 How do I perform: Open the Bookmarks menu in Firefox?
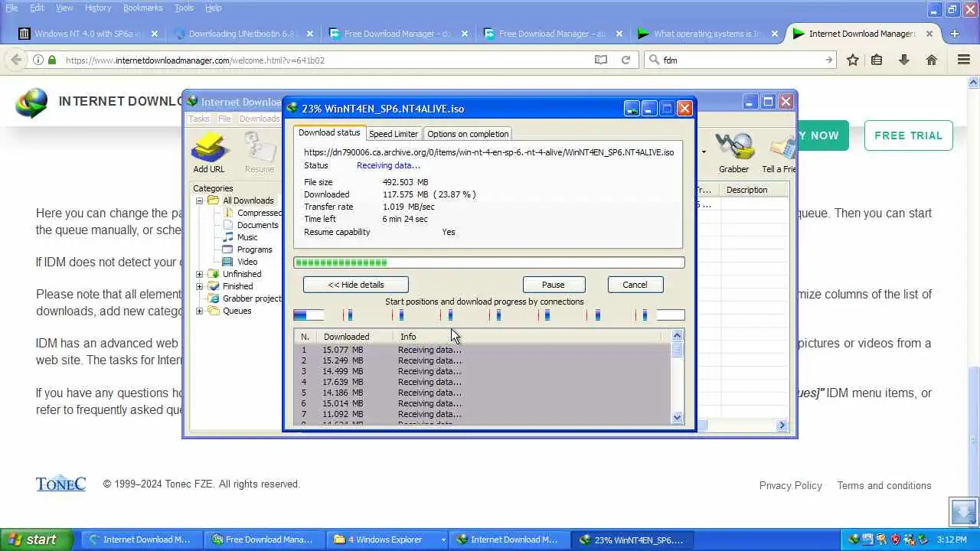click(x=142, y=8)
